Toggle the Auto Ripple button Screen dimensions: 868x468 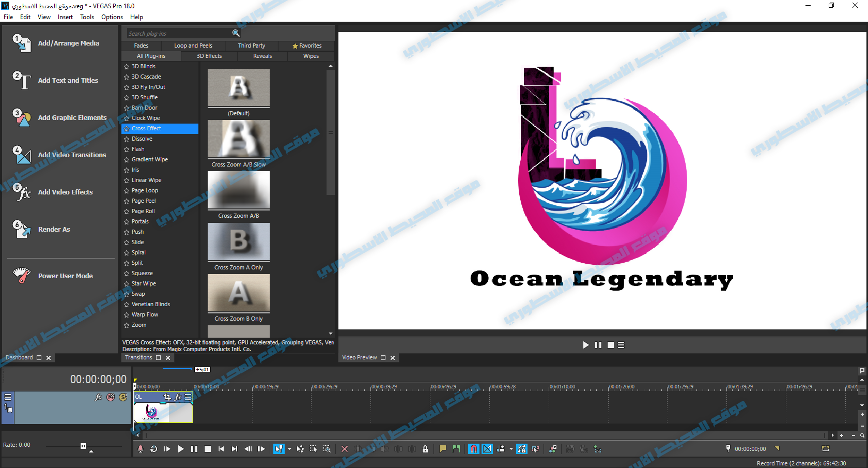[x=501, y=449]
